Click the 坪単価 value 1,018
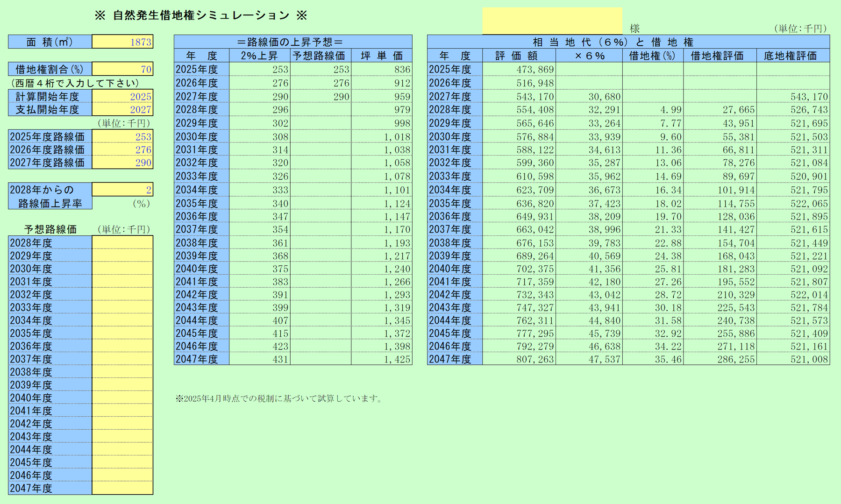This screenshot has width=841, height=504. (x=397, y=137)
